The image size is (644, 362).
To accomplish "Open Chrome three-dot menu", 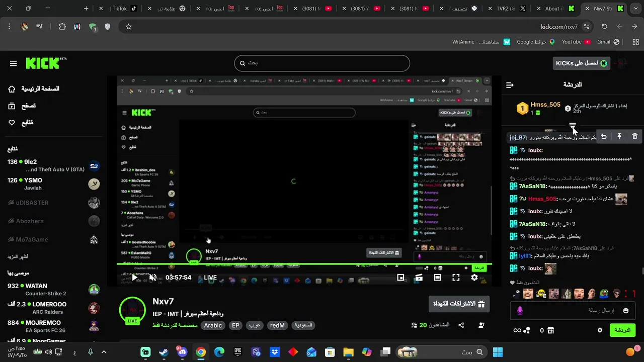I will point(9,27).
